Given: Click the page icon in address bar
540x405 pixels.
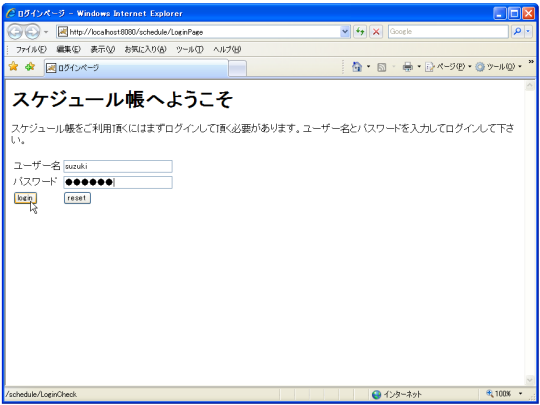Looking at the screenshot, I should tap(63, 32).
